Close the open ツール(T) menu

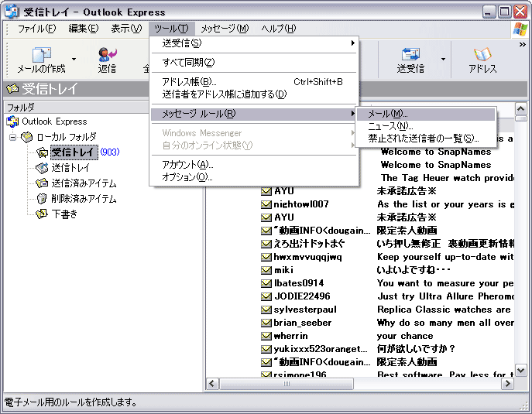point(171,29)
